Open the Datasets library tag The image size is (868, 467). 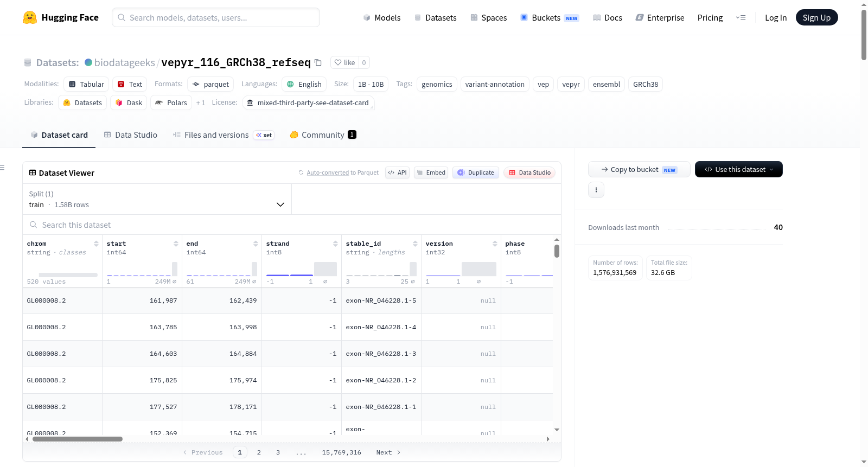[82, 103]
